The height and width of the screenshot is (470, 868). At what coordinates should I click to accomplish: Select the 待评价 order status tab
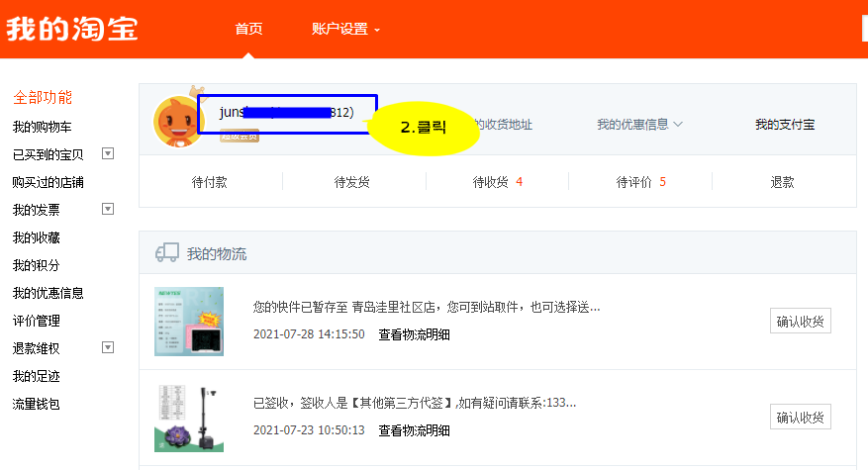pos(640,182)
